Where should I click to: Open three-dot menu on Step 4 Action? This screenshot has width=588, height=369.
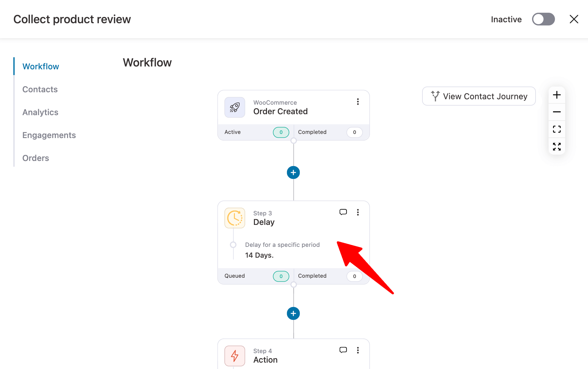358,350
